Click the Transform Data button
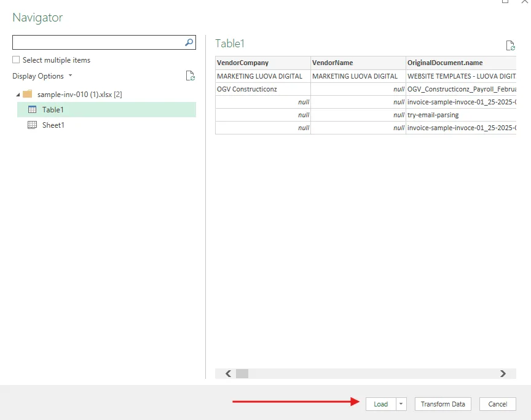 pyautogui.click(x=442, y=404)
